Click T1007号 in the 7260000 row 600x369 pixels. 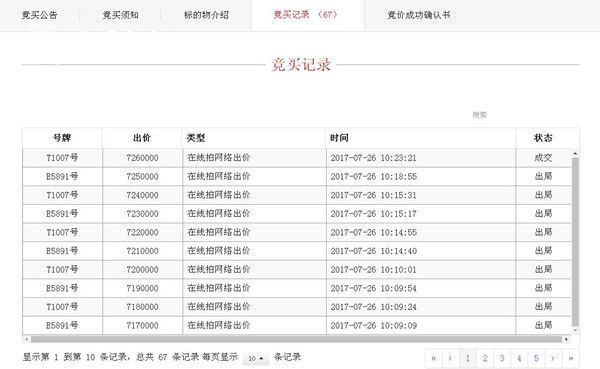coord(62,158)
